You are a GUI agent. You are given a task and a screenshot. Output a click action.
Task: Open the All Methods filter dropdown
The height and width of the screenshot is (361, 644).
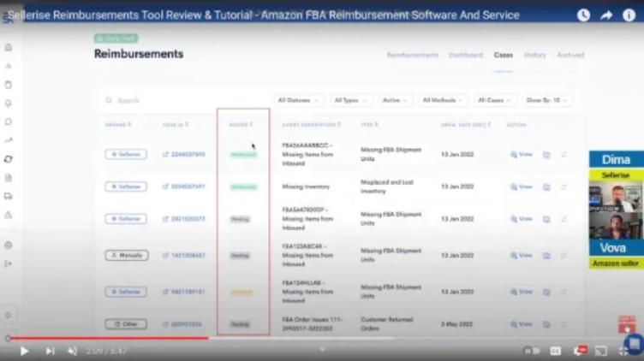pos(443,100)
